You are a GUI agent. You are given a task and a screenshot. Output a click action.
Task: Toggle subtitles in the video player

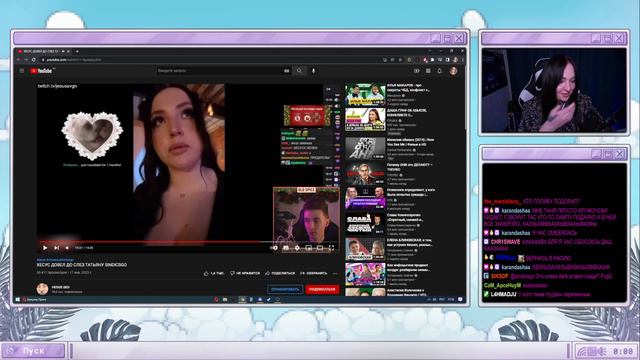coord(286,248)
